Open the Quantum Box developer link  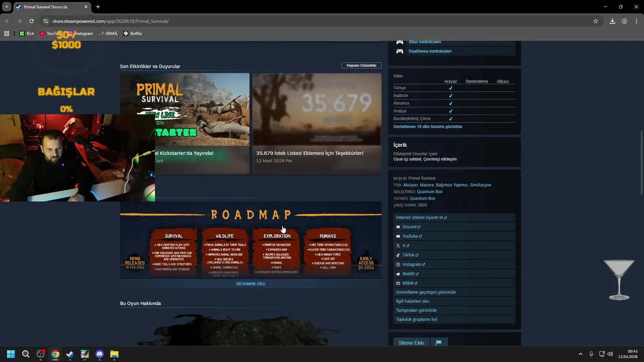point(430,192)
